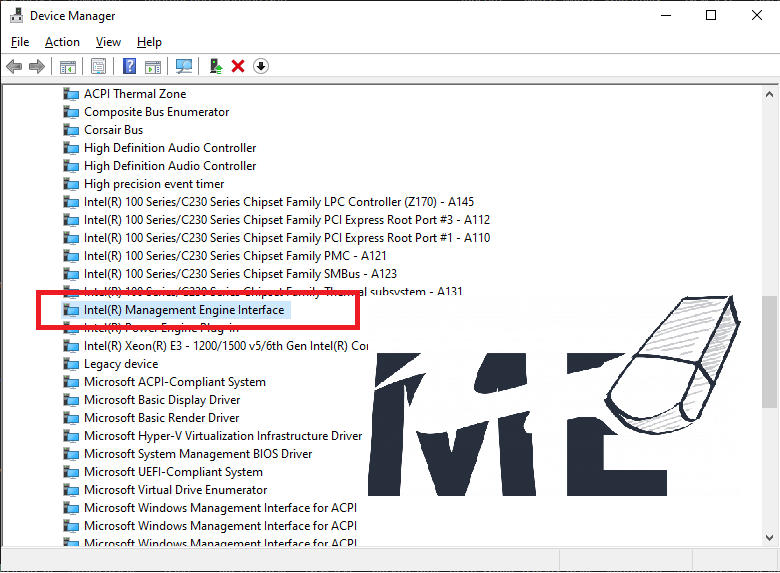Click icon next to Composite Bus Enumerator
780x573 pixels.
71,112
